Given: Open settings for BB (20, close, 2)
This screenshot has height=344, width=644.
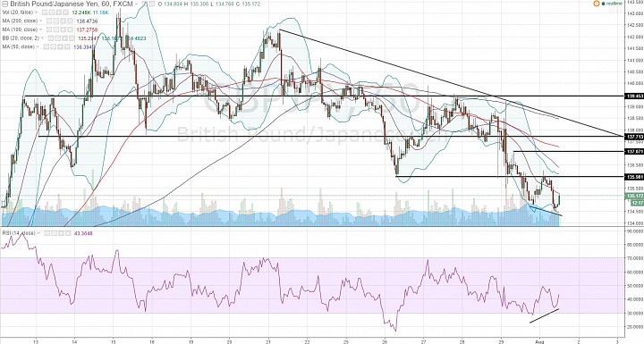Looking at the screenshot, I should (58, 38).
